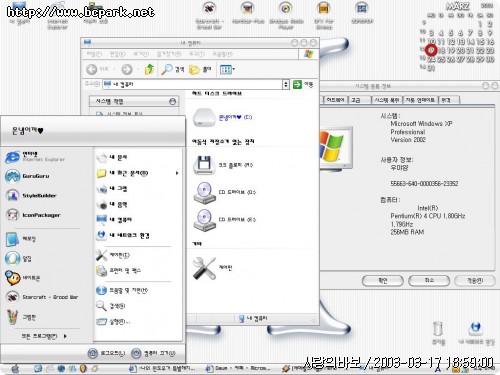The height and width of the screenshot is (375, 500).
Task: Start Starcraft - Brood War from start menu
Action: click(42, 297)
